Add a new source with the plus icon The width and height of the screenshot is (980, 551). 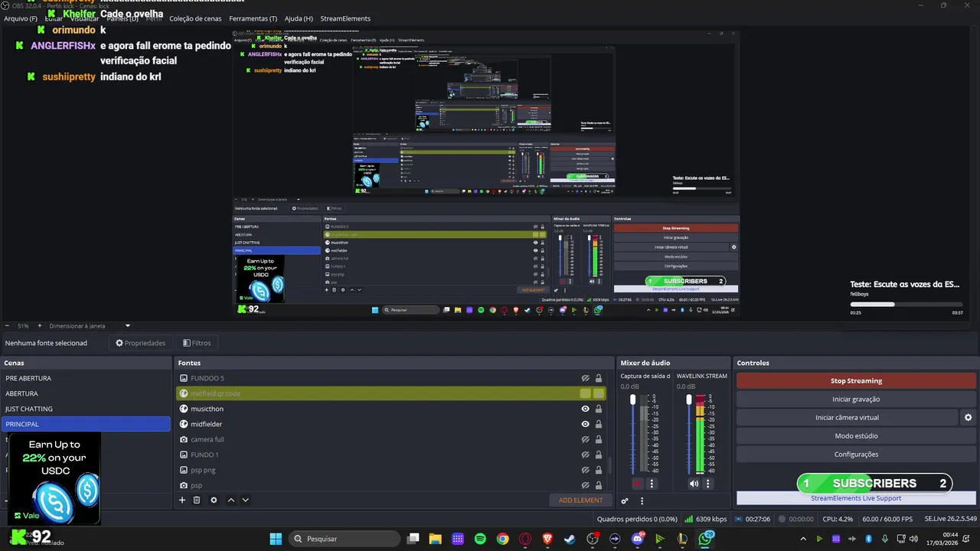tap(182, 500)
